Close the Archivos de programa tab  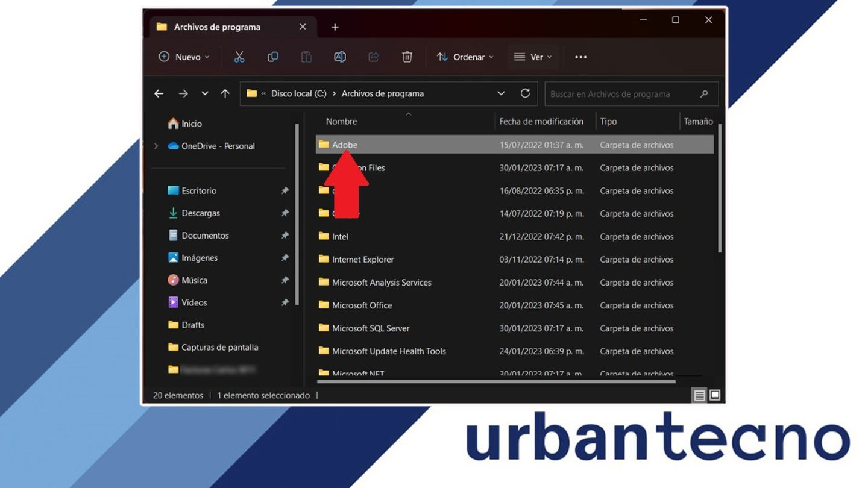pyautogui.click(x=303, y=27)
